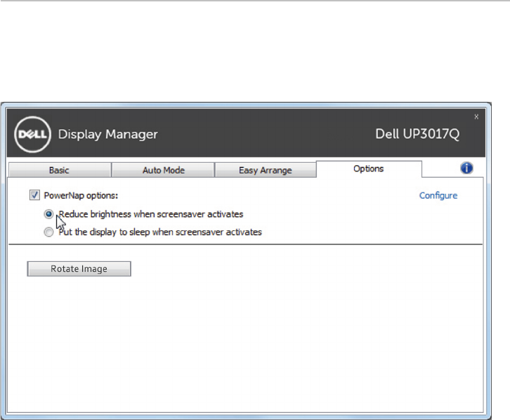Screen dimensions: 510x420
Task: Click the Dell UP3017Q monitor name
Action: (417, 134)
